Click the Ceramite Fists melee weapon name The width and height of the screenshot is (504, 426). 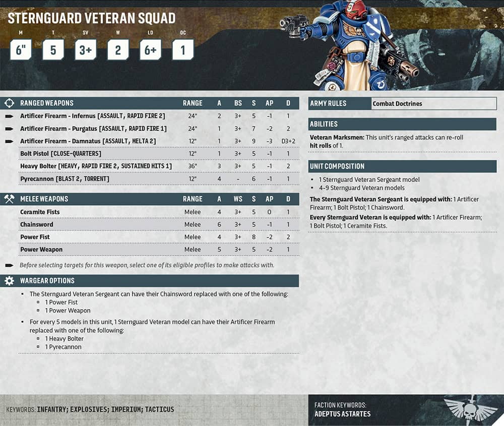click(40, 212)
